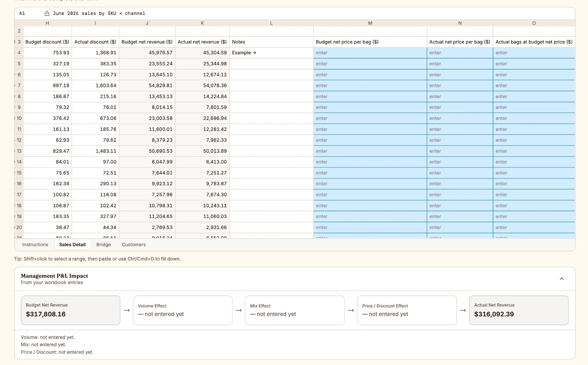The width and height of the screenshot is (588, 365).
Task: Select row header 12
Action: click(x=19, y=140)
